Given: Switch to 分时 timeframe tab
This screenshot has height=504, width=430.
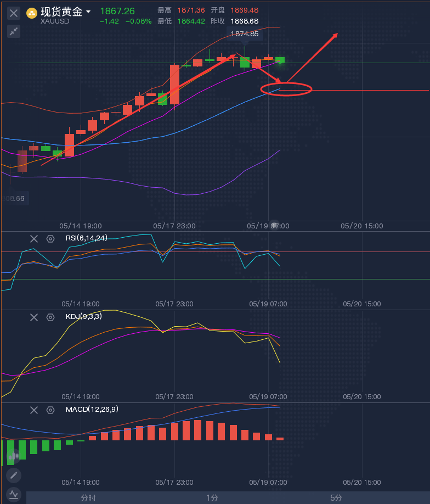Looking at the screenshot, I should [x=88, y=498].
